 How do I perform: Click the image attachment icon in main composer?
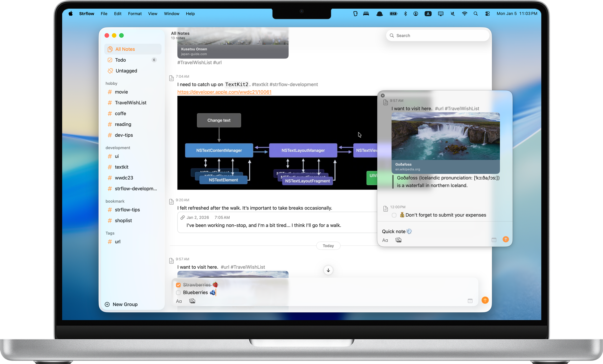pyautogui.click(x=192, y=301)
